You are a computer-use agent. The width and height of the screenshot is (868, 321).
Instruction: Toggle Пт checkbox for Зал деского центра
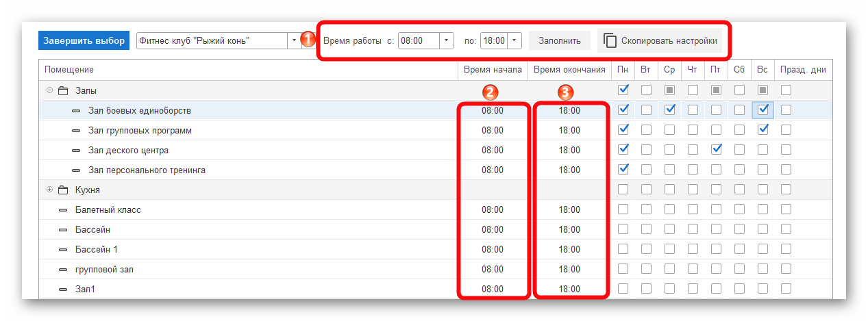tap(716, 149)
